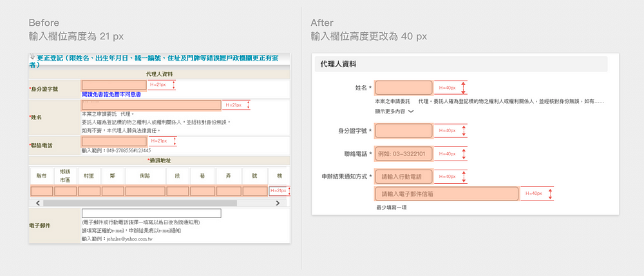
Task: Click the input under the 巷 column
Action: point(202,192)
